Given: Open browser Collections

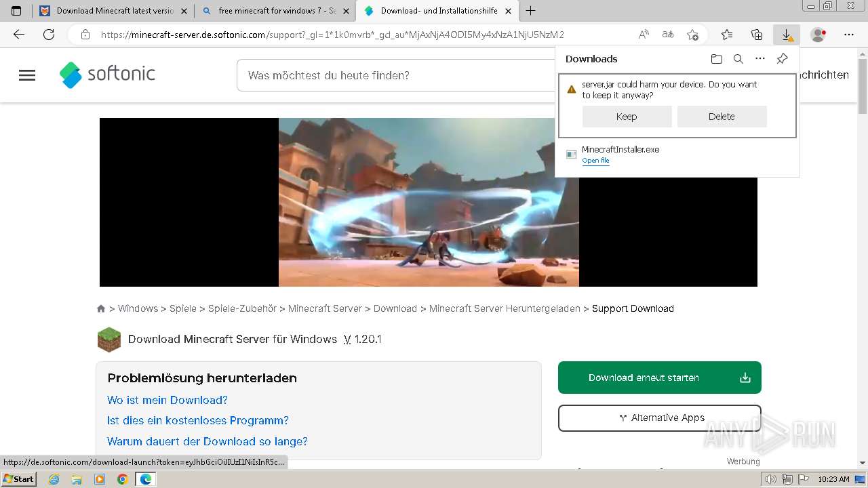Looking at the screenshot, I should click(x=757, y=35).
